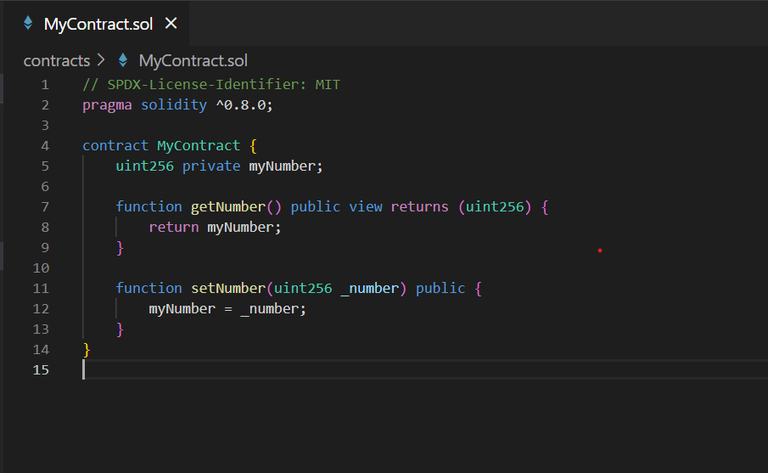
Task: Click the 'return' keyword on line 8
Action: pos(174,227)
